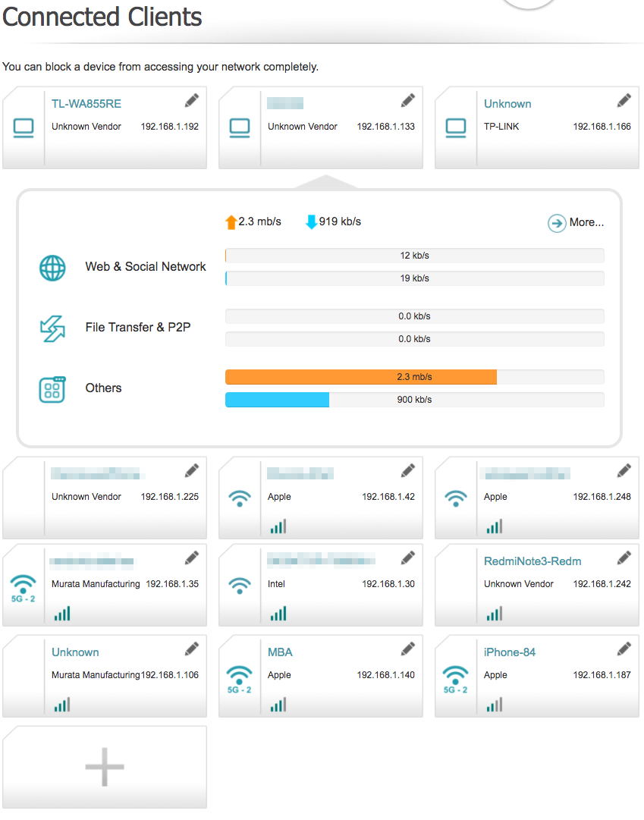Click the pencil edit icon for TL-WA855RE
This screenshot has width=644, height=820.
point(192,101)
